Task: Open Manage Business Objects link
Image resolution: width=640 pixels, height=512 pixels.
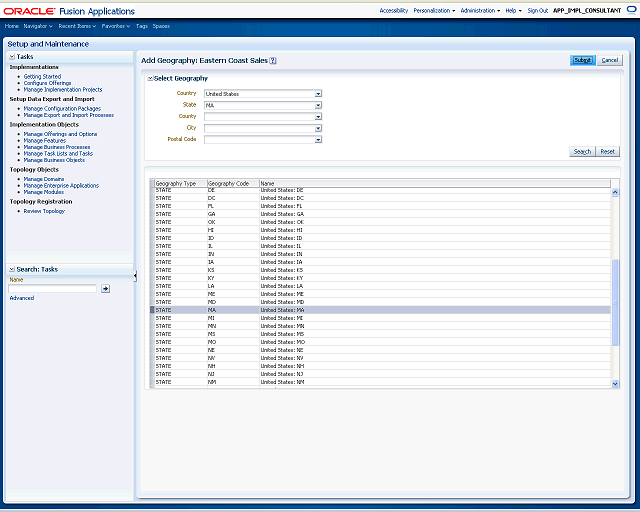Action: pyautogui.click(x=54, y=160)
